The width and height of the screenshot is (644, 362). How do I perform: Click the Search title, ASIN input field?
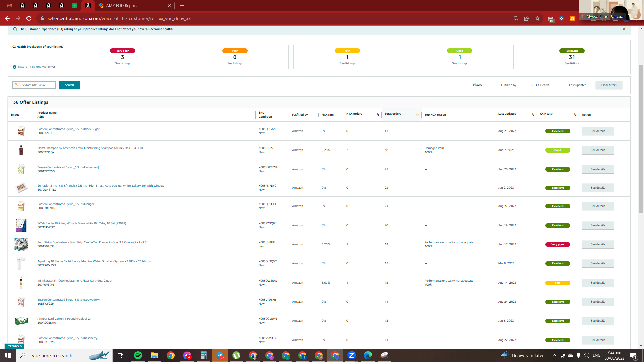tap(38, 85)
